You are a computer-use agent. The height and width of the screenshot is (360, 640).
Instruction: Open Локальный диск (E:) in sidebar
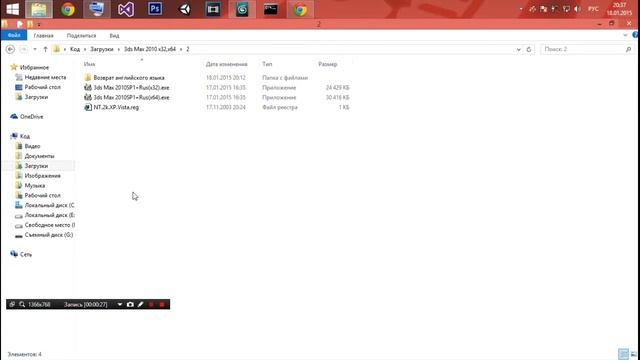pos(49,215)
